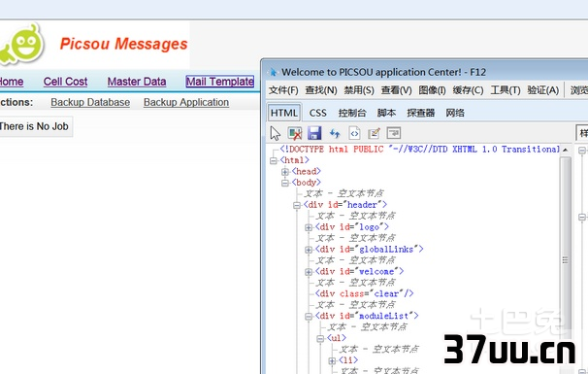
Task: Select the div id="header" tag text
Action: 345,205
